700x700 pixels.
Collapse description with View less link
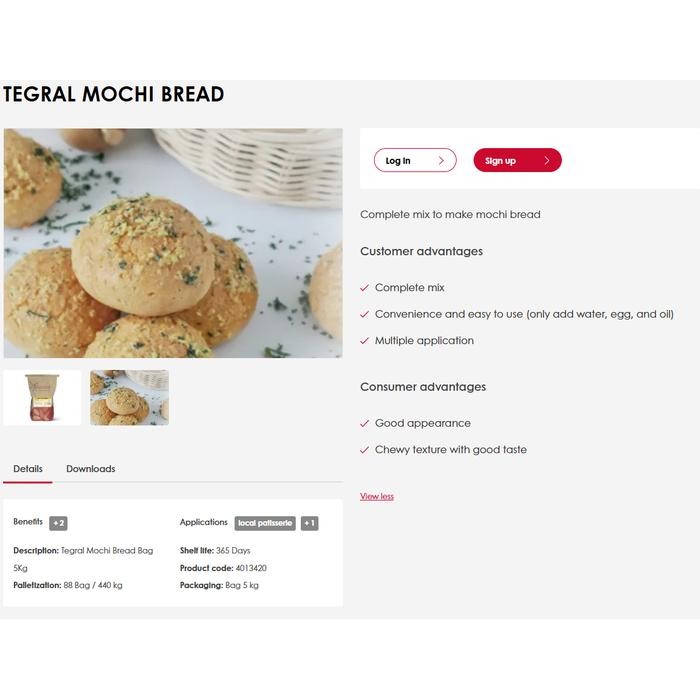377,496
